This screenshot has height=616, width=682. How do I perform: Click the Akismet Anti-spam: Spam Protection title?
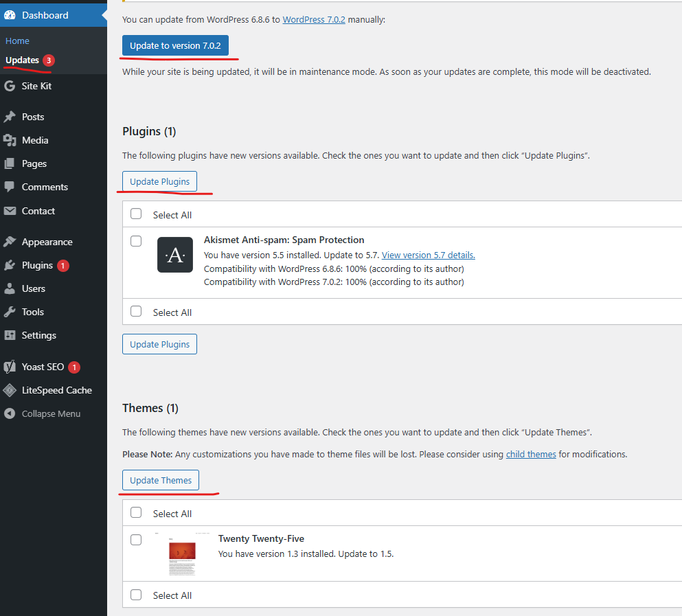[284, 240]
